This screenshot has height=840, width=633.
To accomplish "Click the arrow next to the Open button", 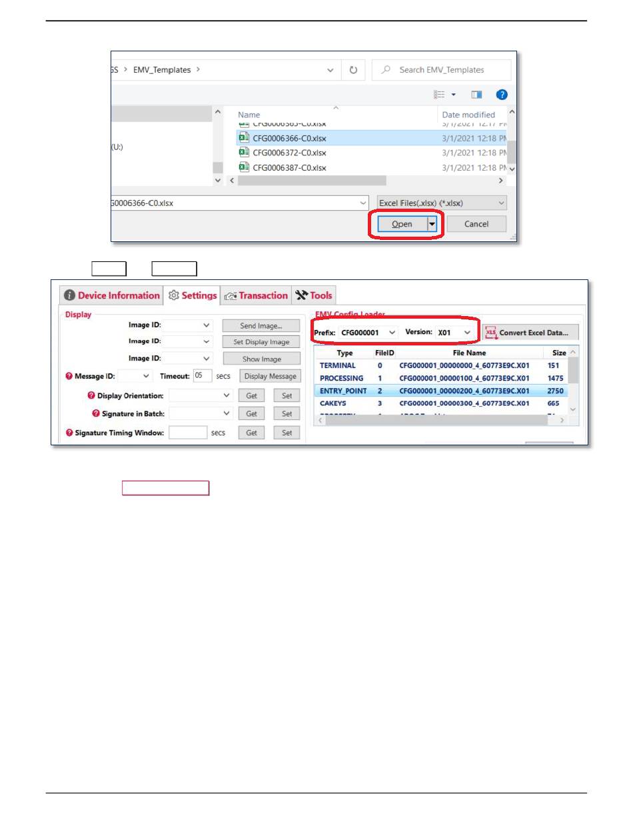I will coord(432,224).
